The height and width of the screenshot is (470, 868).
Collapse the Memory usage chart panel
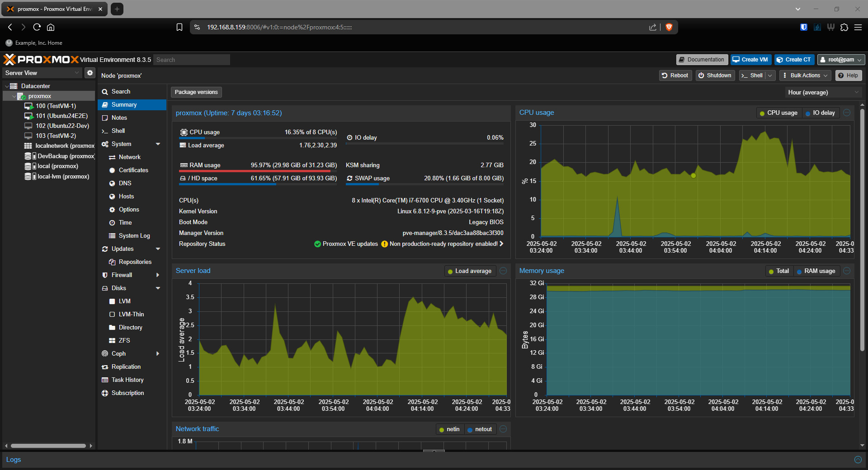click(847, 271)
